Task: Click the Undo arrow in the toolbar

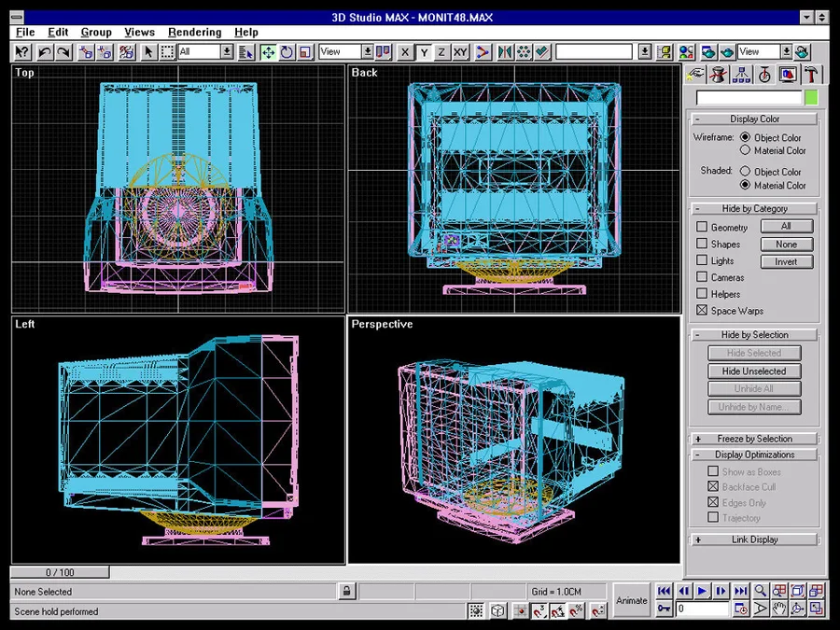Action: click(45, 52)
